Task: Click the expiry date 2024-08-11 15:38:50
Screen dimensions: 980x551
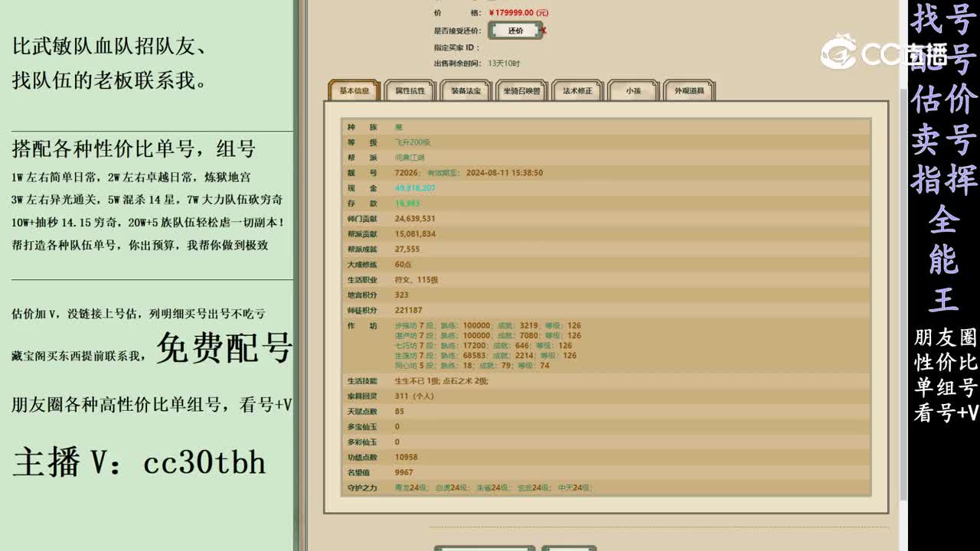Action: pyautogui.click(x=505, y=173)
